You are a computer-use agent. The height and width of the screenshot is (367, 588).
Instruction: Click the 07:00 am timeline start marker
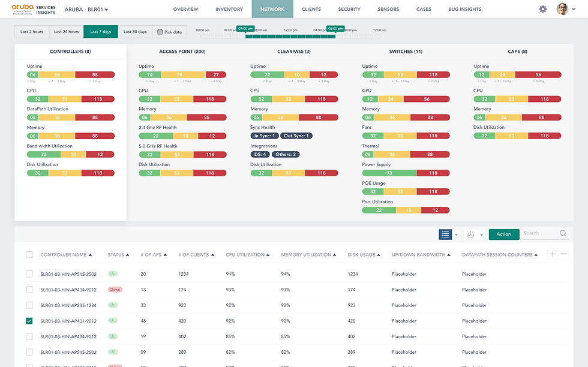point(245,29)
